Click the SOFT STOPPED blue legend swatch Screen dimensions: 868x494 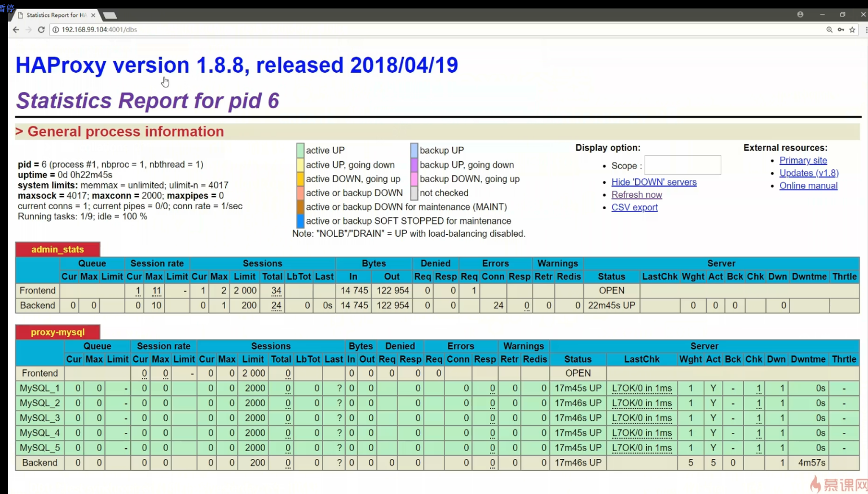point(301,221)
